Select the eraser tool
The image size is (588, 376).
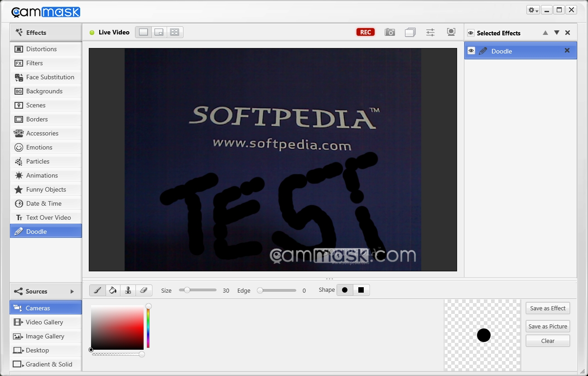144,290
